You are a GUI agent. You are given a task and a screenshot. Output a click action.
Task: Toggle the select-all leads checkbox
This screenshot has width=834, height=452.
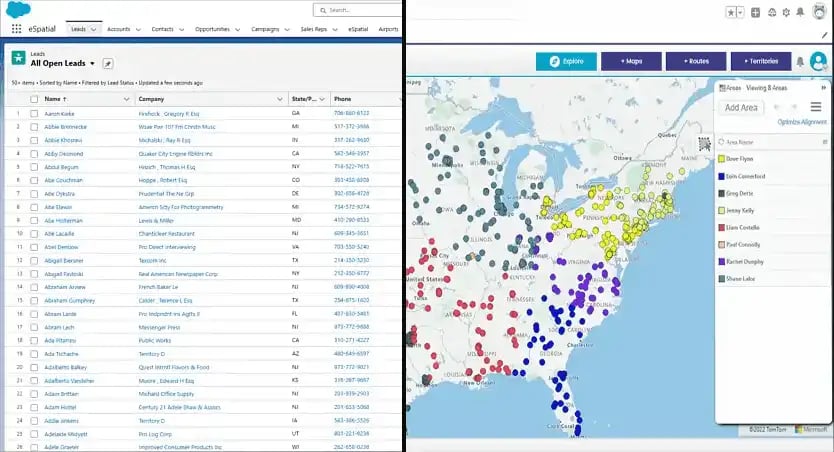(34, 99)
